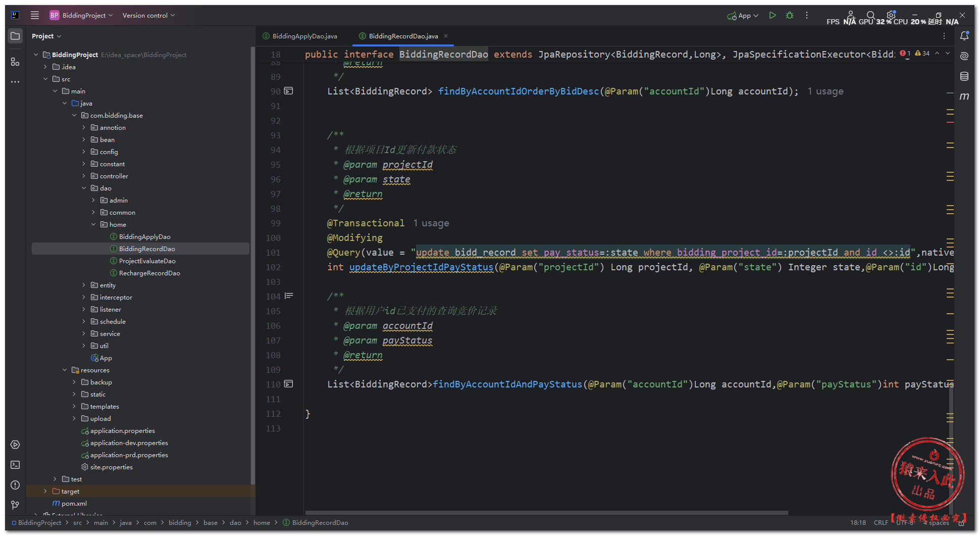Run the App configuration with the play icon
The height and width of the screenshot is (536, 980).
pyautogui.click(x=772, y=16)
